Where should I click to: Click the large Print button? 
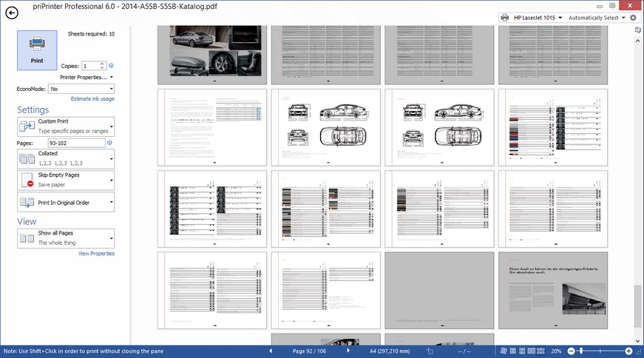[x=36, y=50]
